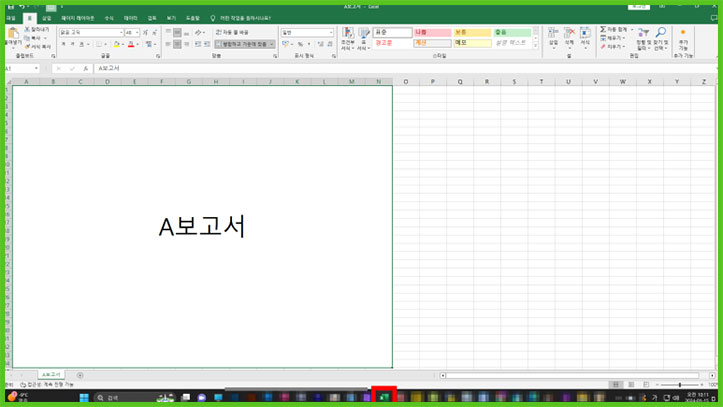Expand the cell styles gallery
Viewport: 723px width, 407px height.
pos(535,46)
